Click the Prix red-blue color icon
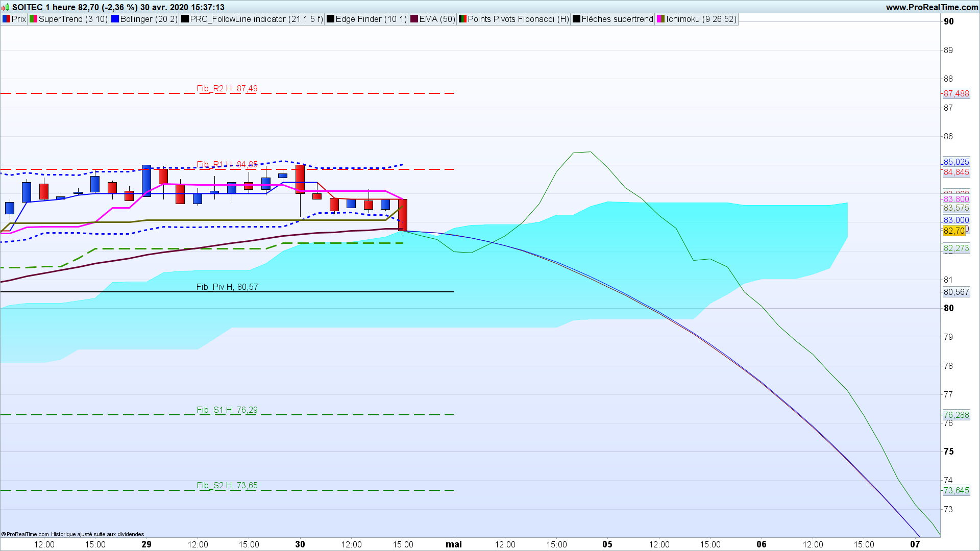The image size is (980, 551). coord(6,19)
